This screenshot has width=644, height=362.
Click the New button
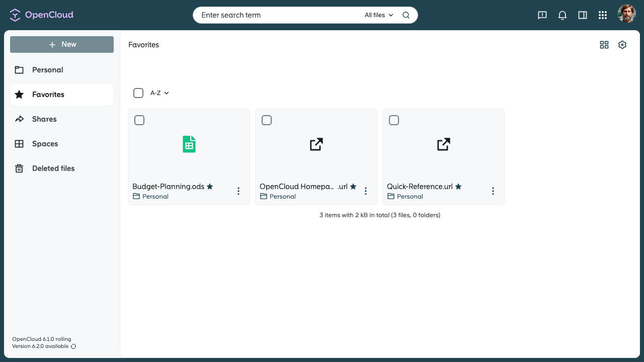point(62,44)
